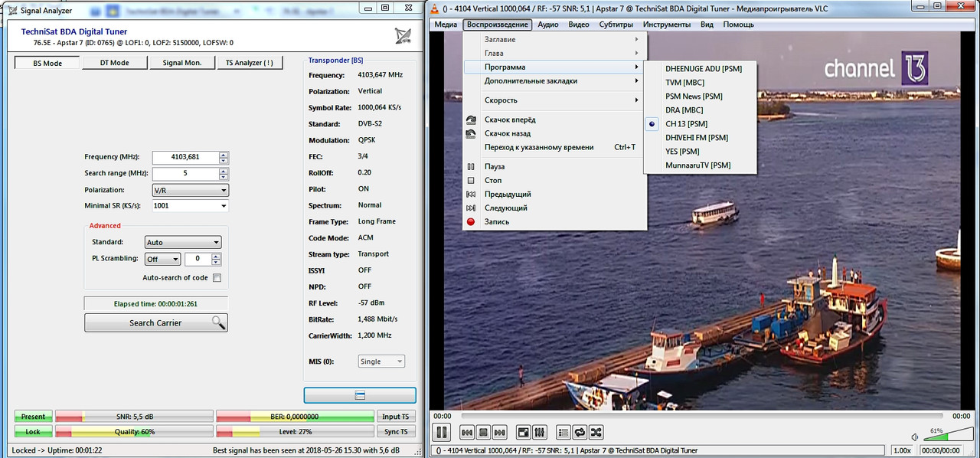980x458 pixels.
Task: Mute audio via speaker icon
Action: point(914,437)
